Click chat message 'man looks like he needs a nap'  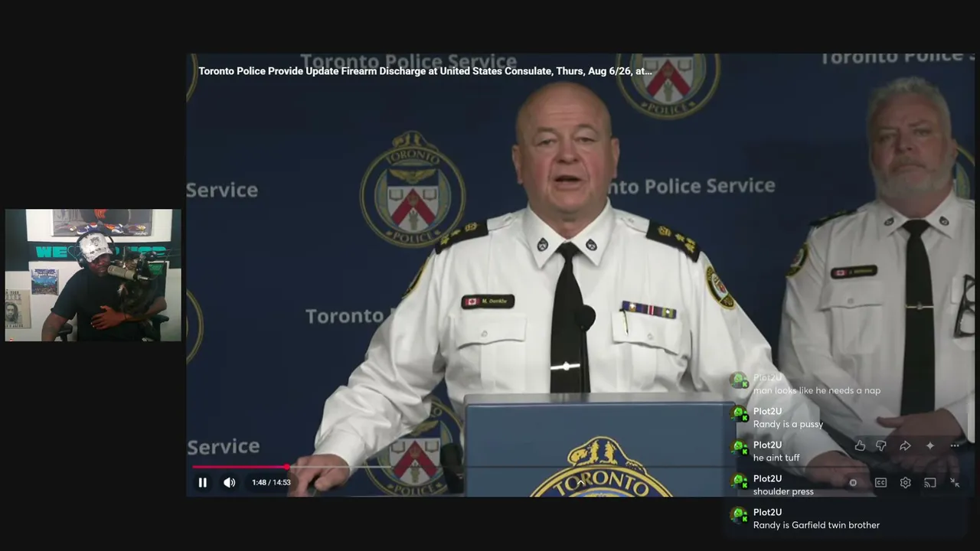coord(817,390)
